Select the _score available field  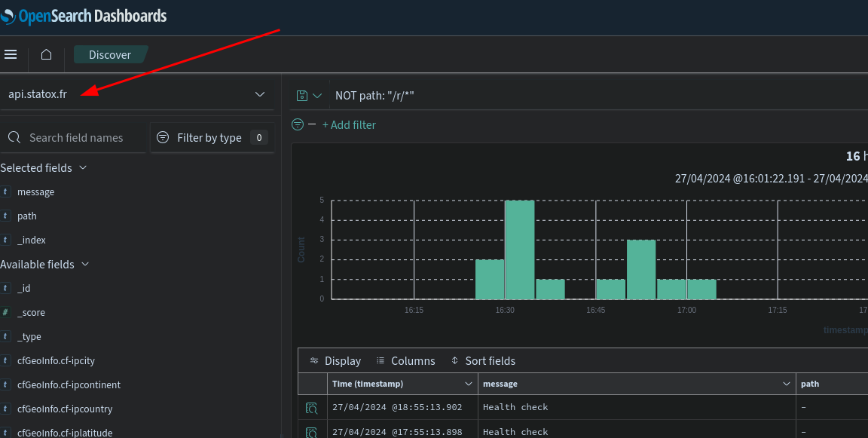pyautogui.click(x=31, y=312)
